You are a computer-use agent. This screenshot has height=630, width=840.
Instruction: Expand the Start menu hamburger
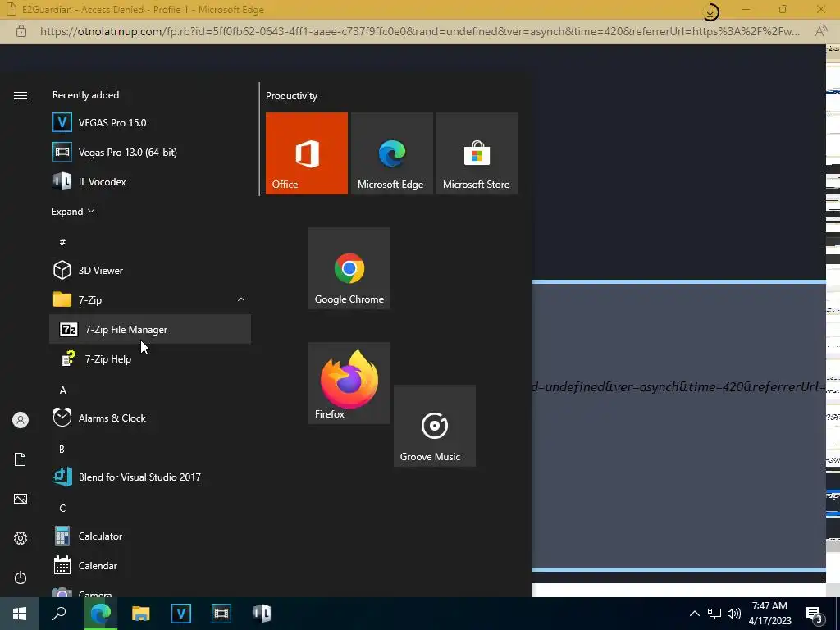click(x=21, y=95)
